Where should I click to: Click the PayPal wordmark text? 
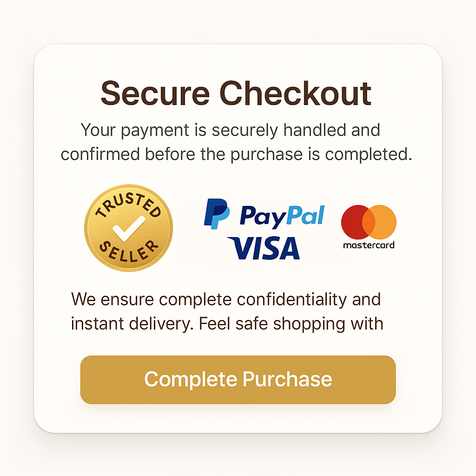coord(282,215)
